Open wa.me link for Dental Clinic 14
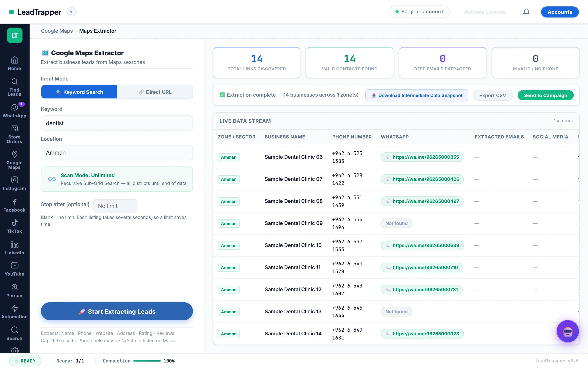This screenshot has height=368, width=588. tap(422, 334)
